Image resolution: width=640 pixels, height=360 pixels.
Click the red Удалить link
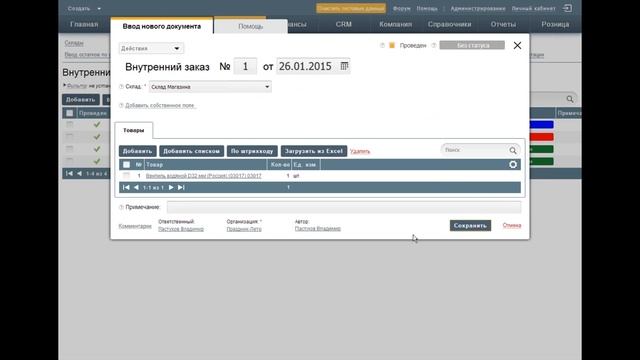[x=360, y=151]
